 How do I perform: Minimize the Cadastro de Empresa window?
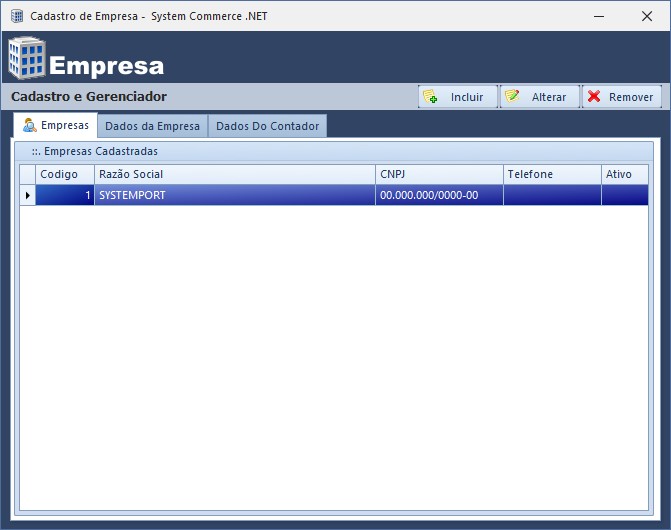(599, 16)
